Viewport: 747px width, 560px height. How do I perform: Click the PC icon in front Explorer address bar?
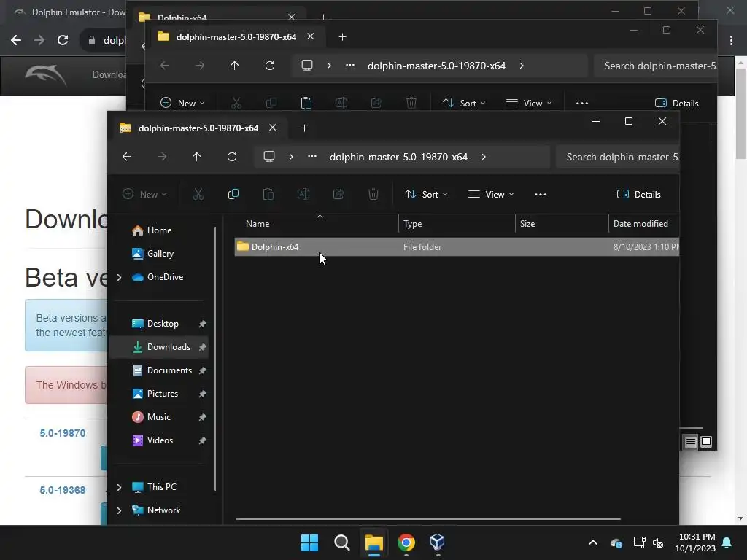(x=269, y=157)
